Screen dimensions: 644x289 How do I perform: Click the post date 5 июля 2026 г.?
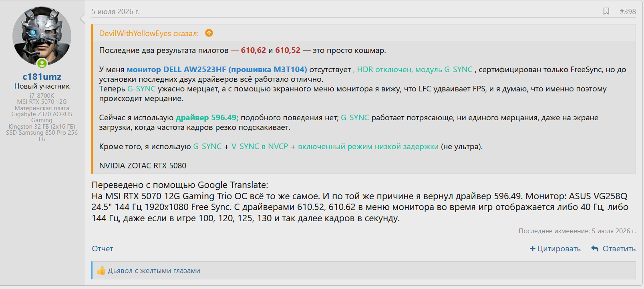pos(116,12)
